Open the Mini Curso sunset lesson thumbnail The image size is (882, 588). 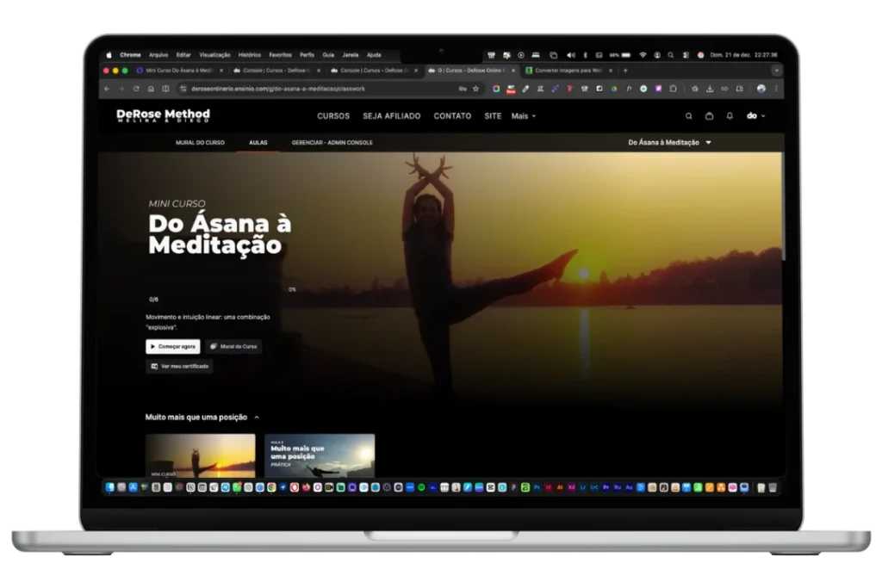pyautogui.click(x=200, y=456)
